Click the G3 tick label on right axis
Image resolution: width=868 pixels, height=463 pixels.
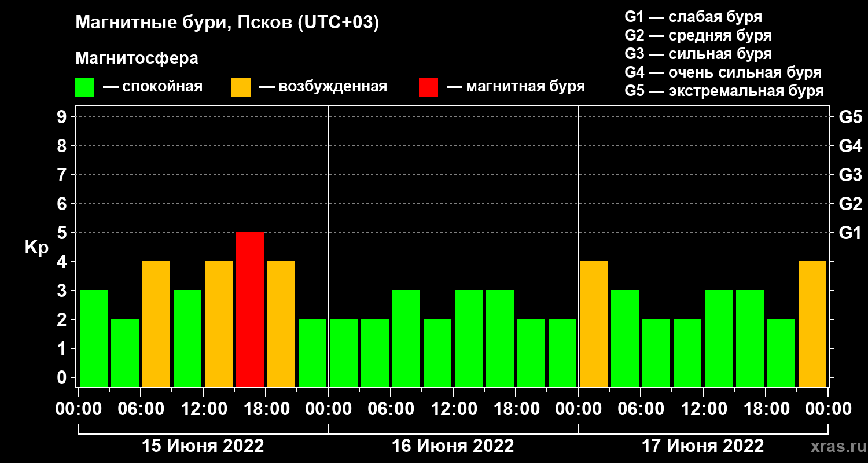coord(851,175)
